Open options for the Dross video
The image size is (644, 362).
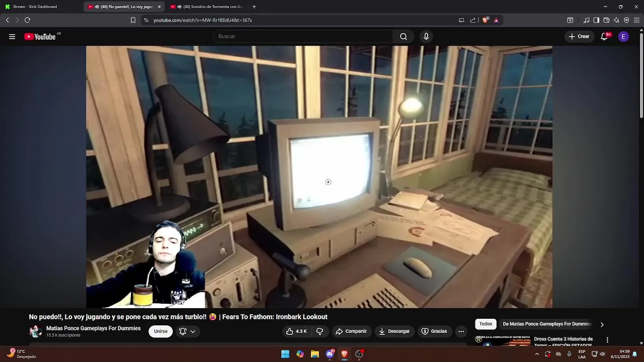(x=607, y=340)
